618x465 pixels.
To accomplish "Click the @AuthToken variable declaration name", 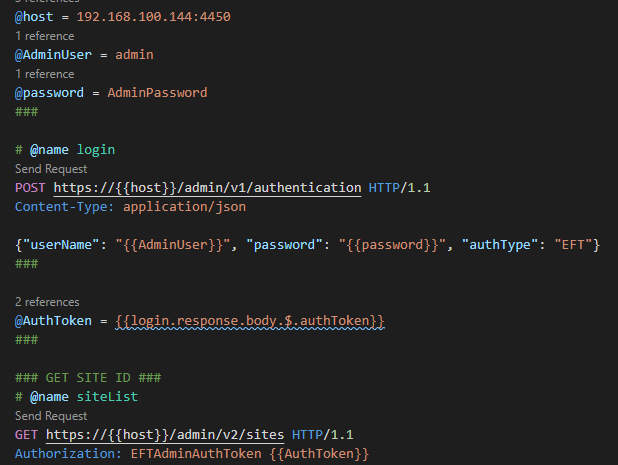I will pyautogui.click(x=51, y=321).
